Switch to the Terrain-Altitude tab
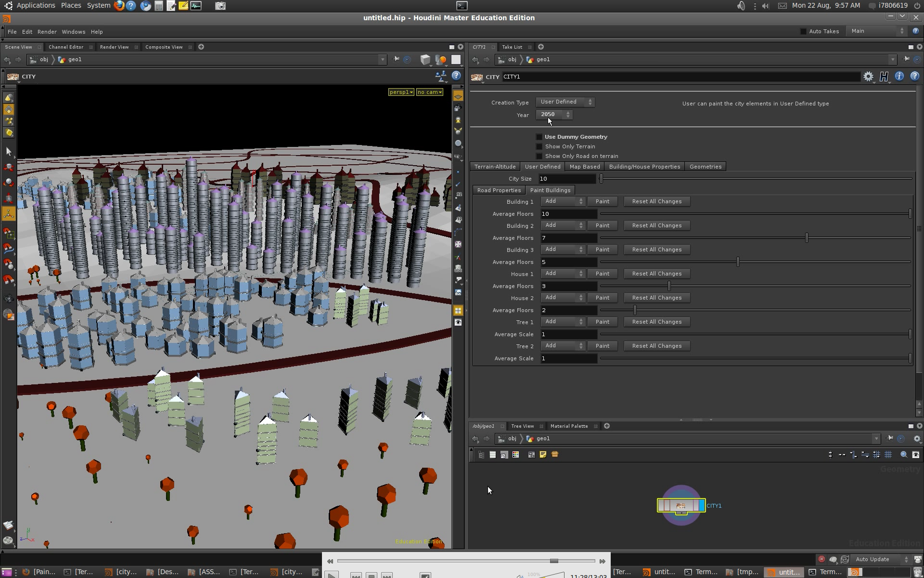 pyautogui.click(x=495, y=167)
